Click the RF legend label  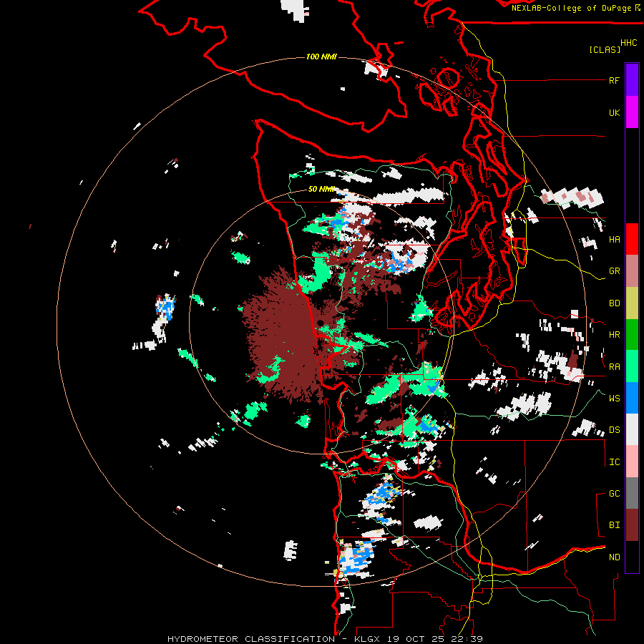point(614,80)
